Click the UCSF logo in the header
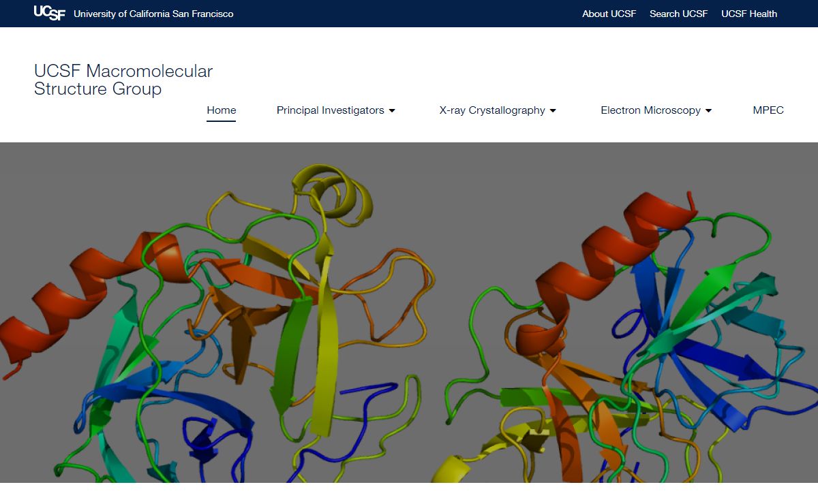Viewport: 818px width, 504px height. pyautogui.click(x=50, y=14)
